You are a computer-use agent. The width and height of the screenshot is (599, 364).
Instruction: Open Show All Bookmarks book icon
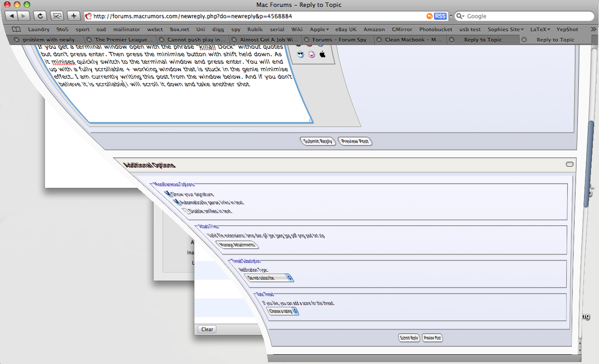point(16,29)
